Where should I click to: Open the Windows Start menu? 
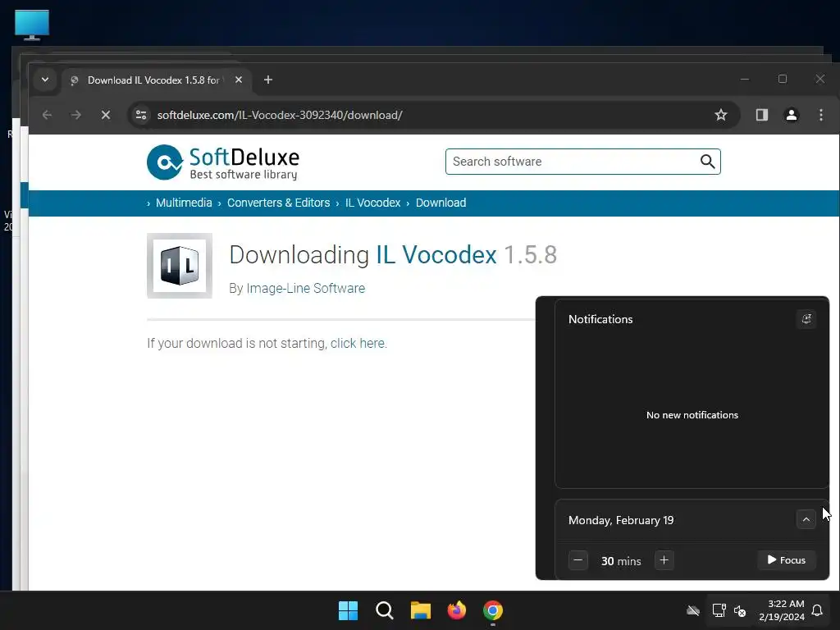(x=348, y=610)
